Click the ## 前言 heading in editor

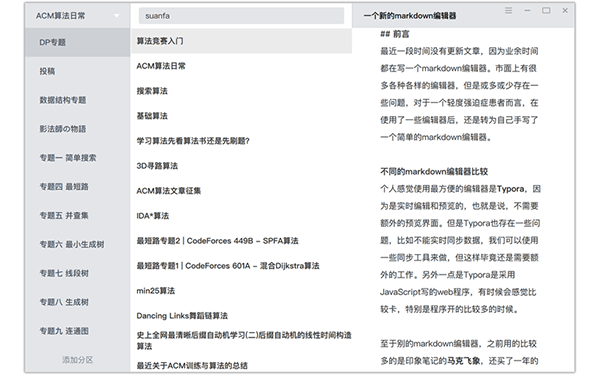click(x=395, y=34)
